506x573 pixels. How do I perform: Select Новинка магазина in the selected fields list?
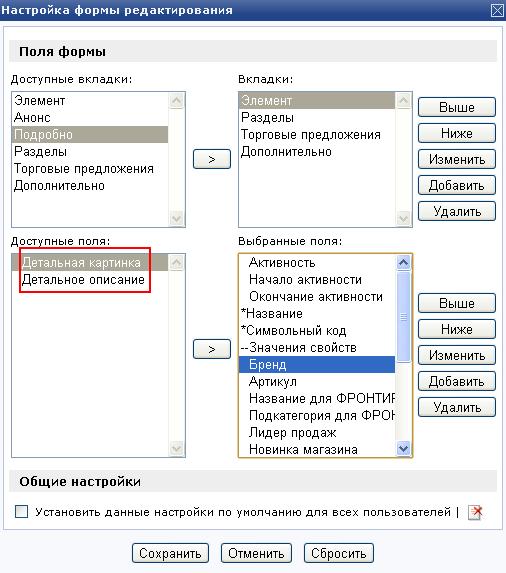[317, 449]
